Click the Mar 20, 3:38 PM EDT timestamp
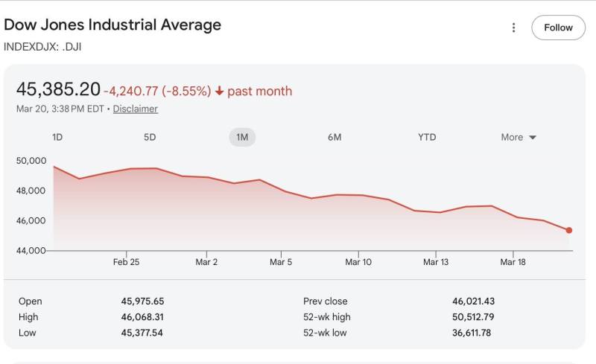The height and width of the screenshot is (364, 596). point(60,109)
